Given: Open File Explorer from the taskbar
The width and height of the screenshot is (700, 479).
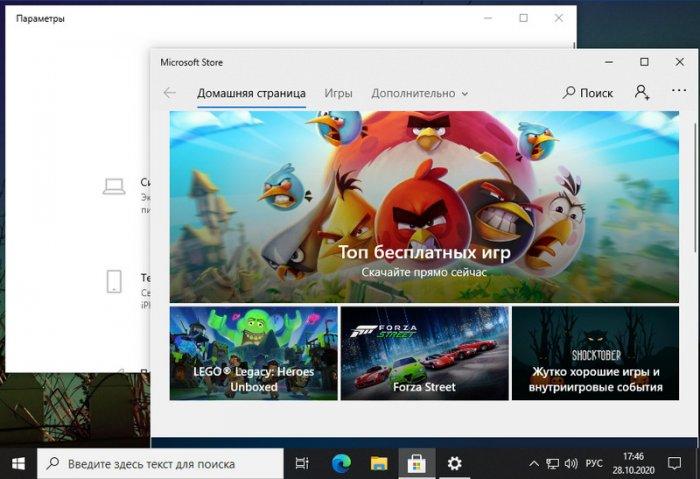Looking at the screenshot, I should coord(379,464).
